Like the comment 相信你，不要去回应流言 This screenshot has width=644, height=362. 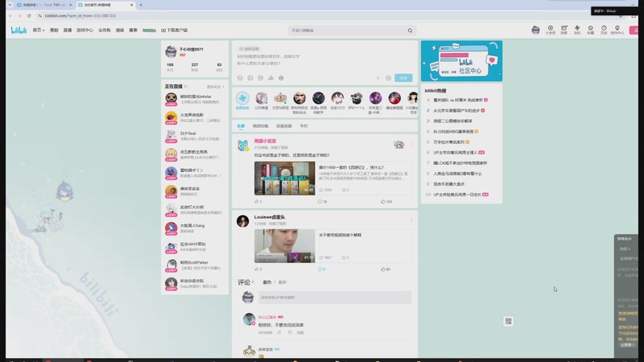(279, 332)
